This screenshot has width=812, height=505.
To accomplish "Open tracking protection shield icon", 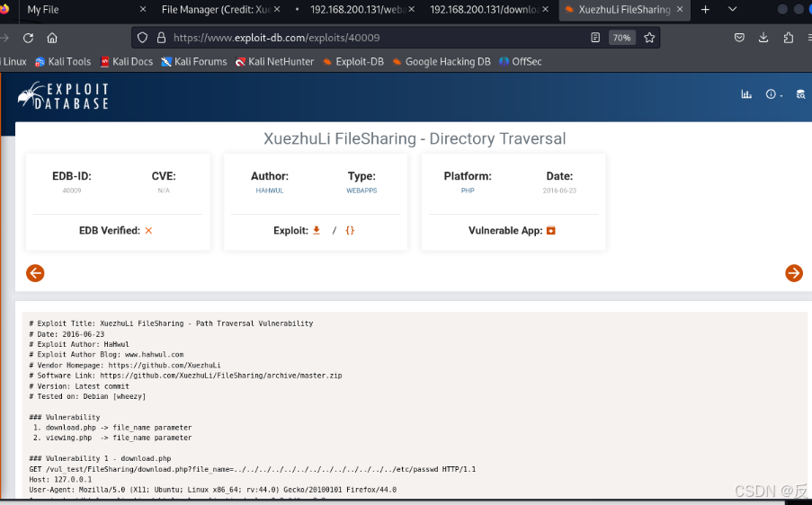I will pyautogui.click(x=142, y=38).
